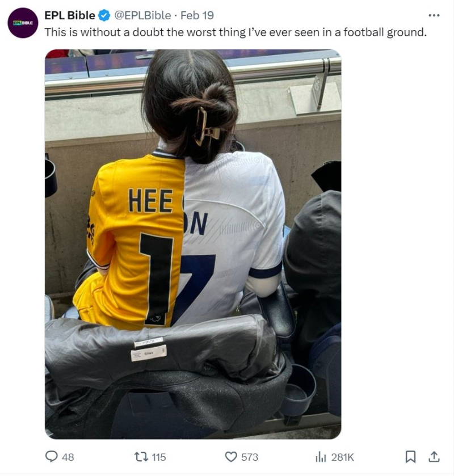Open the view analytics bar chart icon

(321, 457)
